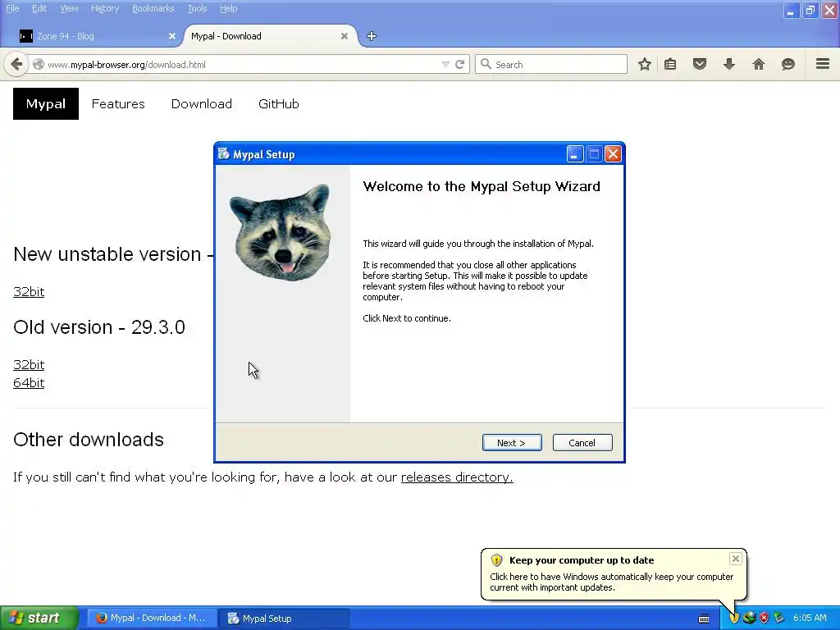Open the hamburger menu icon
The image size is (840, 630).
coord(823,64)
